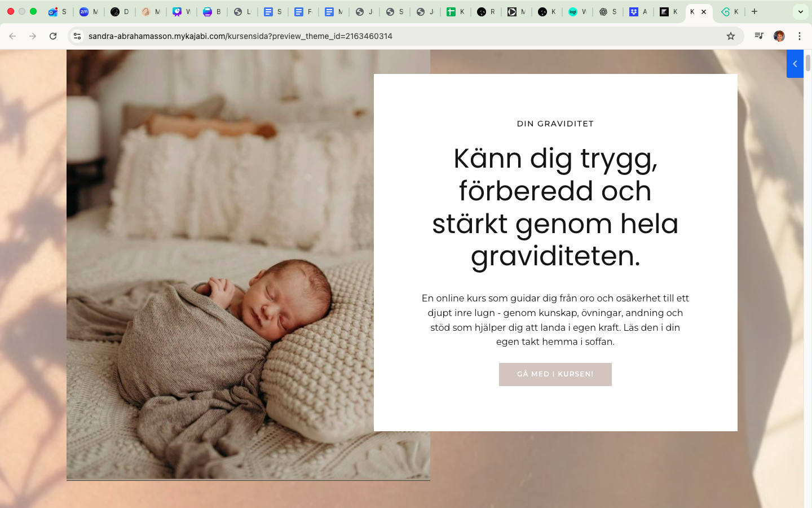Open the Chrome profile avatar

pyautogui.click(x=779, y=36)
